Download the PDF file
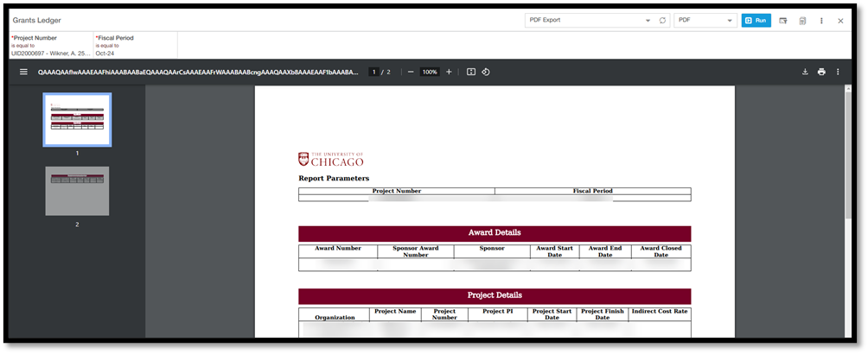This screenshot has width=868, height=354. click(805, 72)
